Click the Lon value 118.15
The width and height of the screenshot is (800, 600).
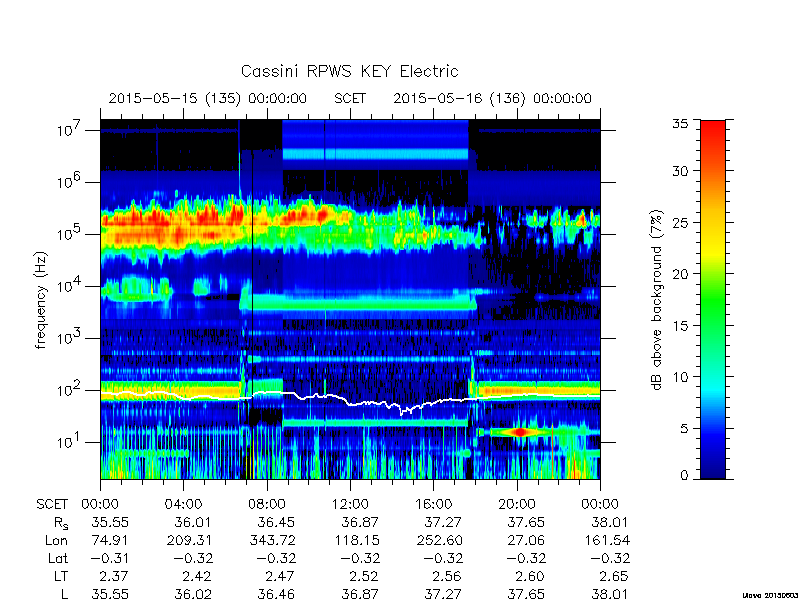point(356,540)
